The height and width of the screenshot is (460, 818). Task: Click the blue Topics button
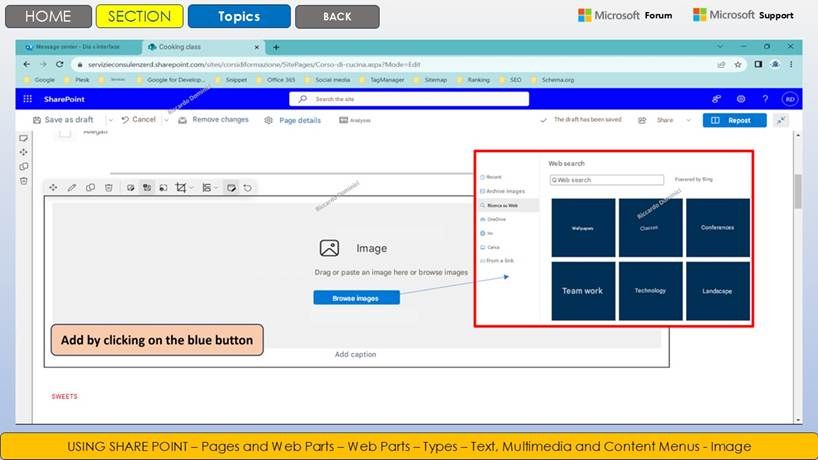[x=239, y=16]
